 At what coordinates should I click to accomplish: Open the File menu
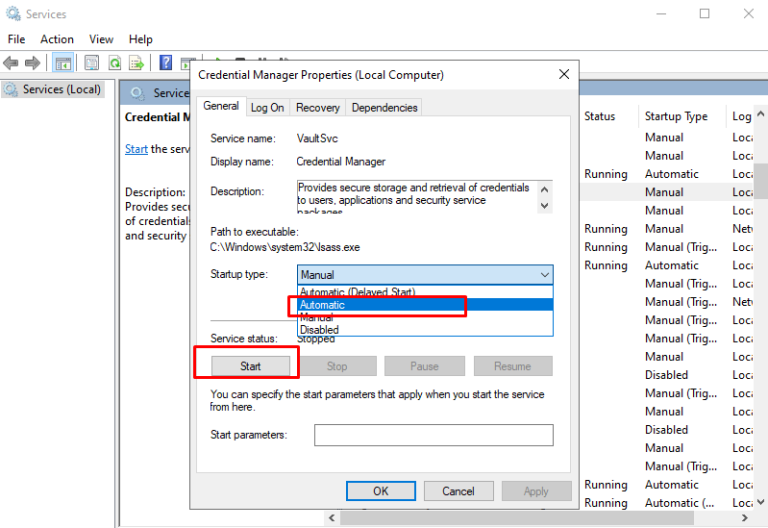16,39
